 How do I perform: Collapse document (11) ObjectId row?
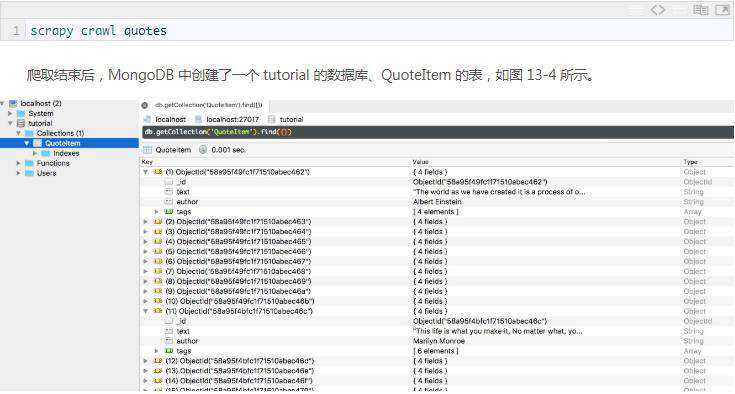point(146,311)
